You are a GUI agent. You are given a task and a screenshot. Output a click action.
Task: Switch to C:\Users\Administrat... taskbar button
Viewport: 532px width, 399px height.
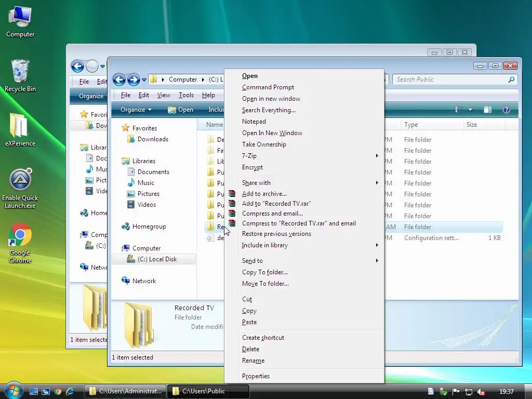click(x=125, y=391)
